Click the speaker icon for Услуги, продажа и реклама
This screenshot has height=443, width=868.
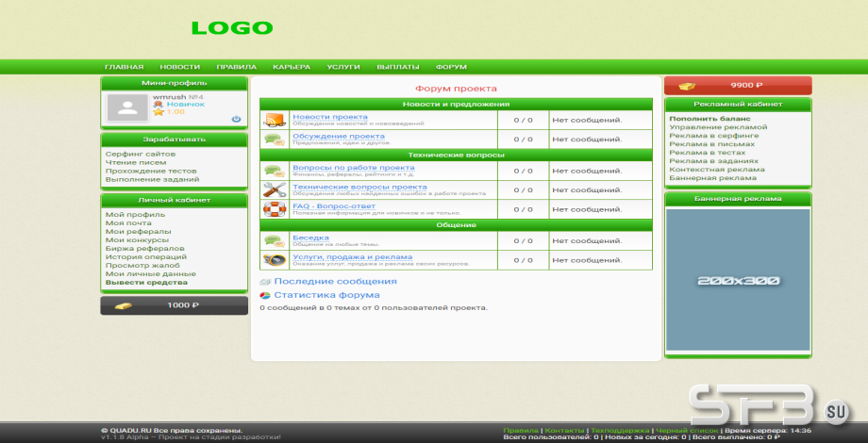[x=275, y=259]
